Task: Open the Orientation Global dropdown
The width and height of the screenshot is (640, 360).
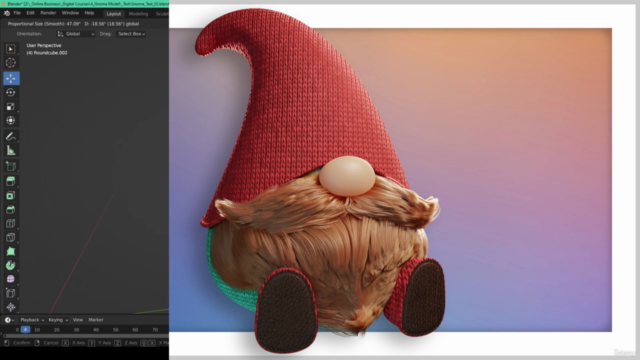Action: (76, 34)
